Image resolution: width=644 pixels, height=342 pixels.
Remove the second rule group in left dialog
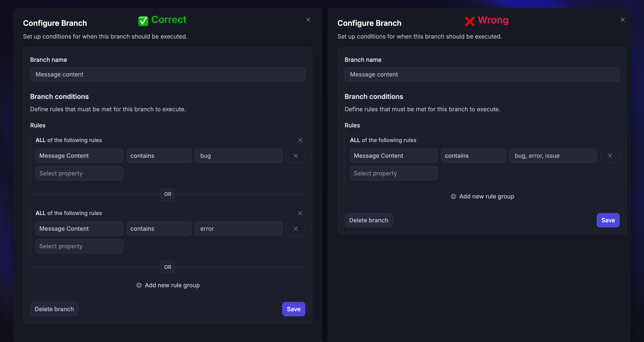click(x=300, y=213)
